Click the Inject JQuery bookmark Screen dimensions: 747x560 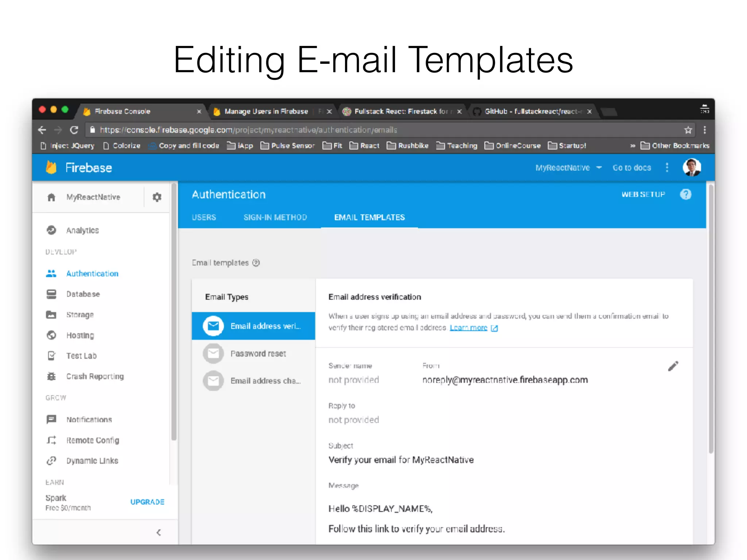[x=67, y=146]
